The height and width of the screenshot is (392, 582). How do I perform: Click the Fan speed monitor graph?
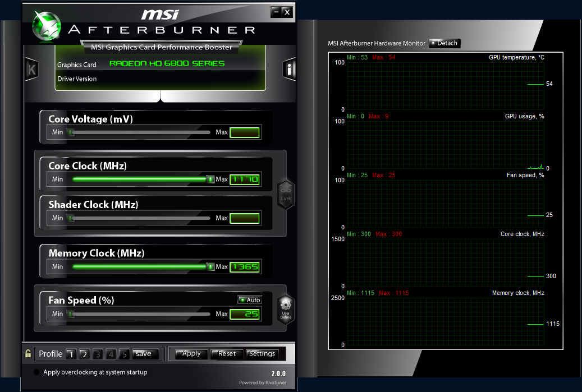point(446,204)
